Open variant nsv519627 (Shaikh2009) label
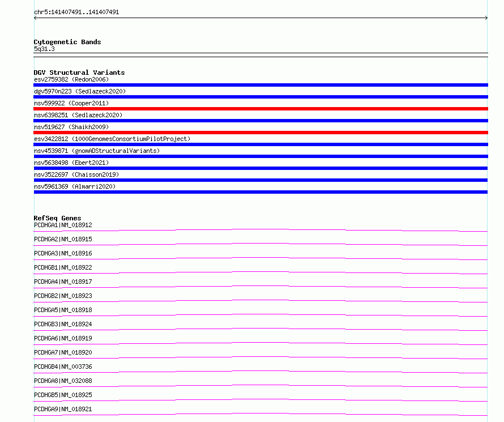 [x=71, y=127]
